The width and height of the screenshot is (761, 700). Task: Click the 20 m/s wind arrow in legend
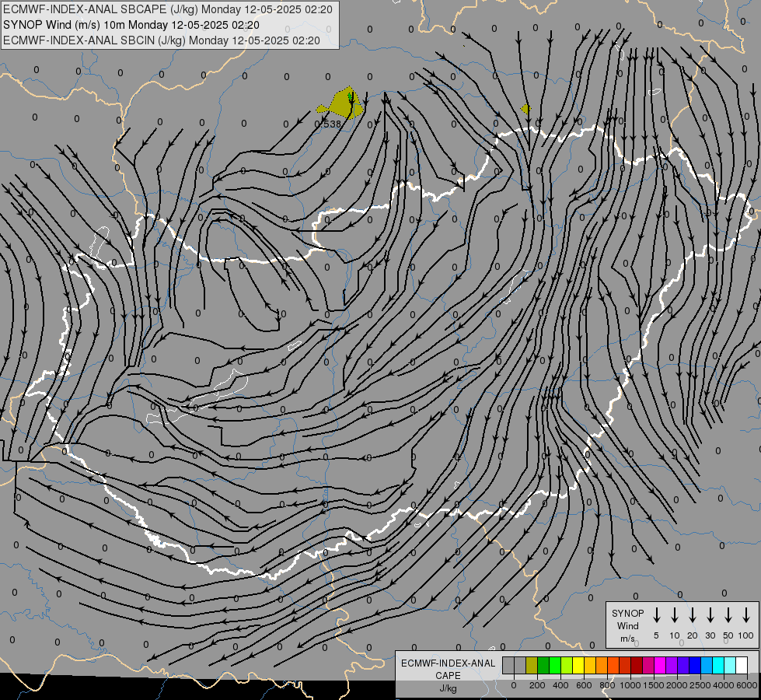[x=693, y=615]
